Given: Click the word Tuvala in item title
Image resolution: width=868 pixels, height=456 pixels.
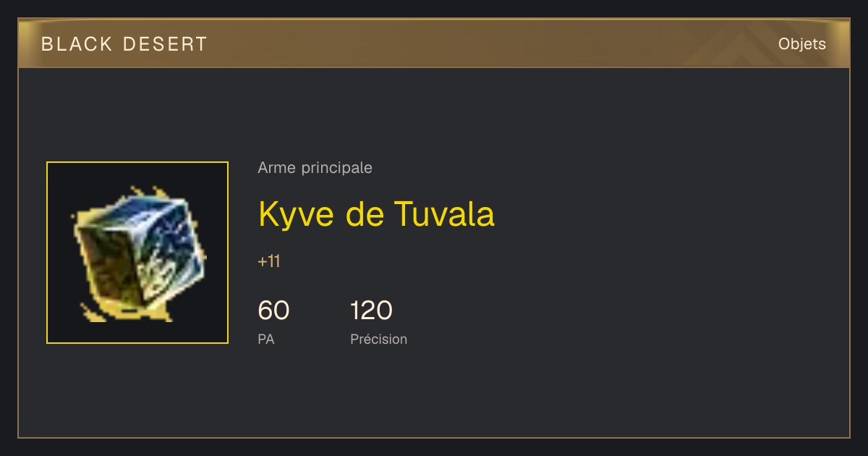Looking at the screenshot, I should (444, 214).
